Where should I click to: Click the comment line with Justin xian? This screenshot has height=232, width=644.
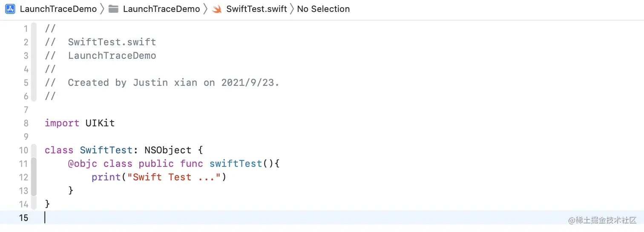coord(162,83)
